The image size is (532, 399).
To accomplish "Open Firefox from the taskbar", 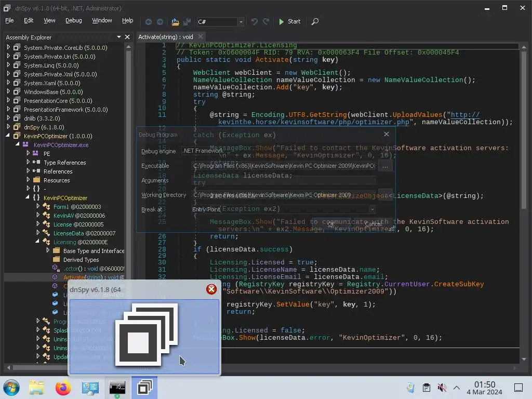I will [x=63, y=388].
